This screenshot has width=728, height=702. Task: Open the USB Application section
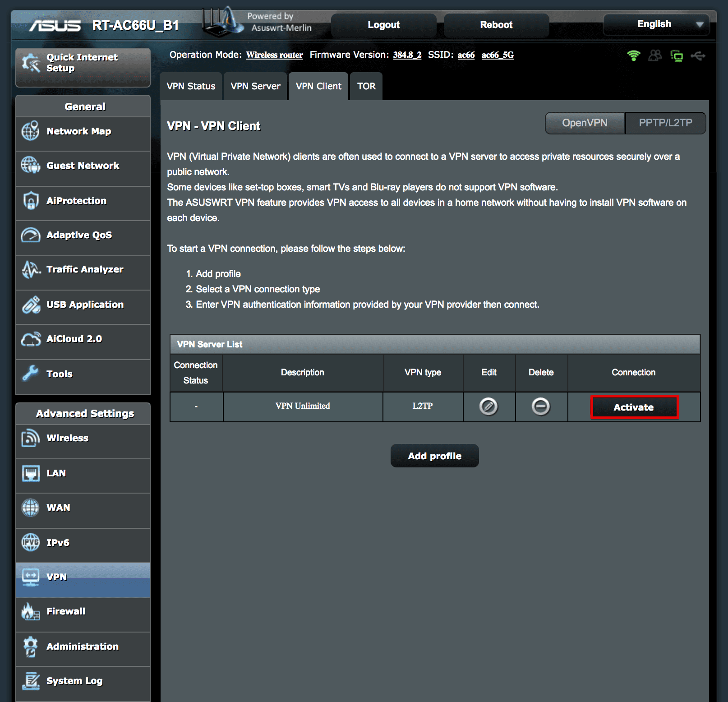click(85, 304)
